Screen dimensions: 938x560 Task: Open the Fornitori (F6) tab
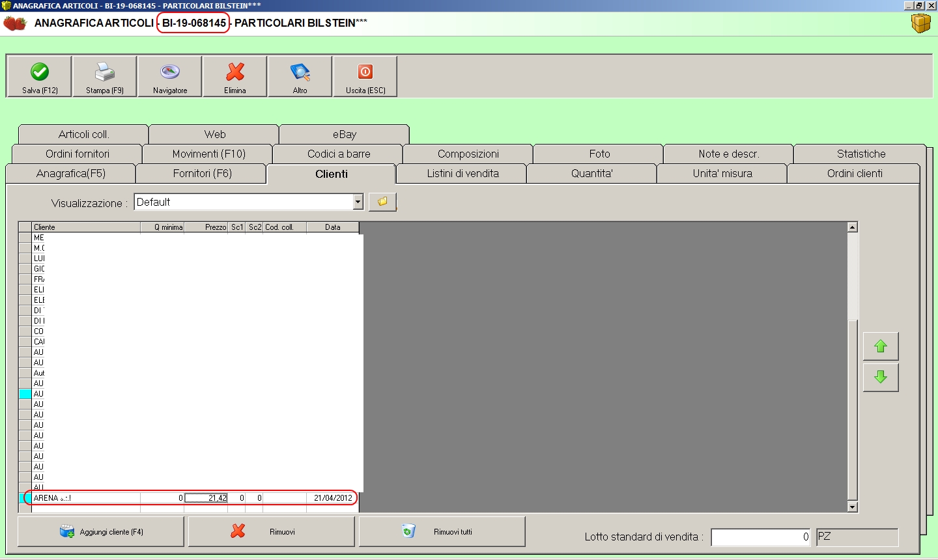click(x=202, y=173)
